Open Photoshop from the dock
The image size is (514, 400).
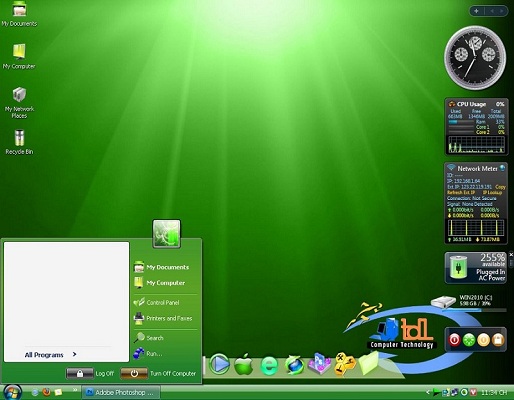click(319, 363)
